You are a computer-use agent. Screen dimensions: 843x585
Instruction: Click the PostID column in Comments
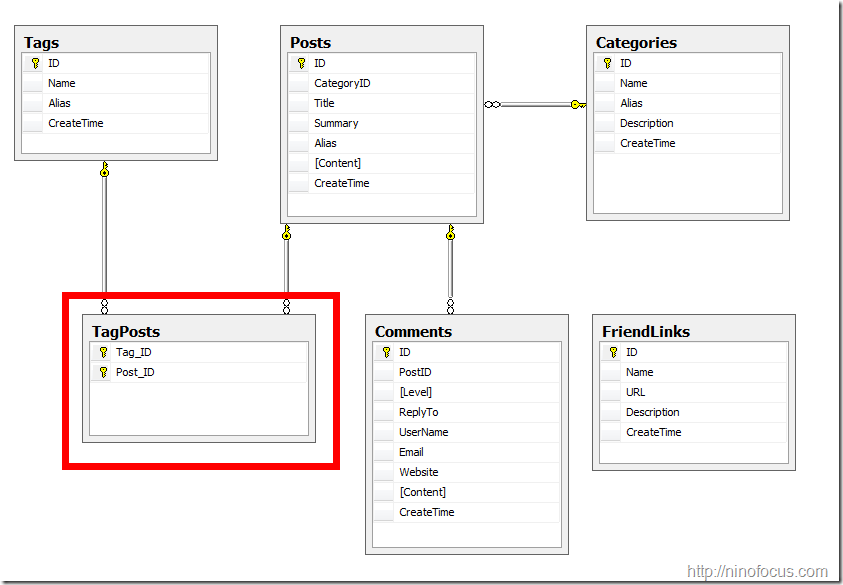coord(467,372)
